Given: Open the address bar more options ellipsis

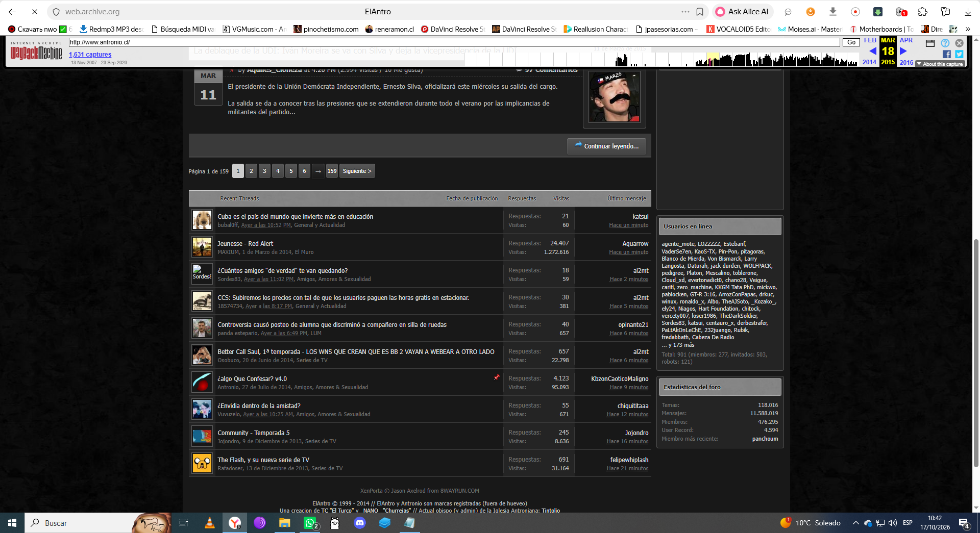Looking at the screenshot, I should point(685,12).
